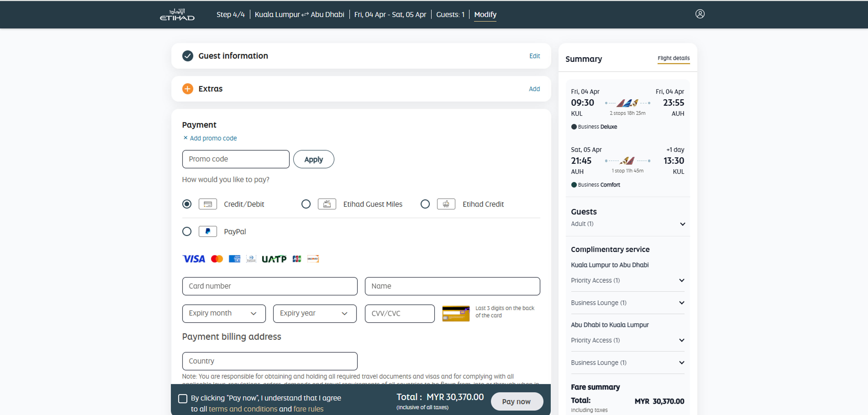Click the Mastercard logo
The image size is (868, 415).
click(x=217, y=259)
